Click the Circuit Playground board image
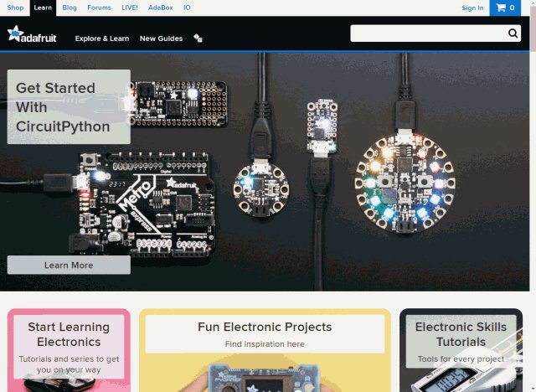 [405, 184]
